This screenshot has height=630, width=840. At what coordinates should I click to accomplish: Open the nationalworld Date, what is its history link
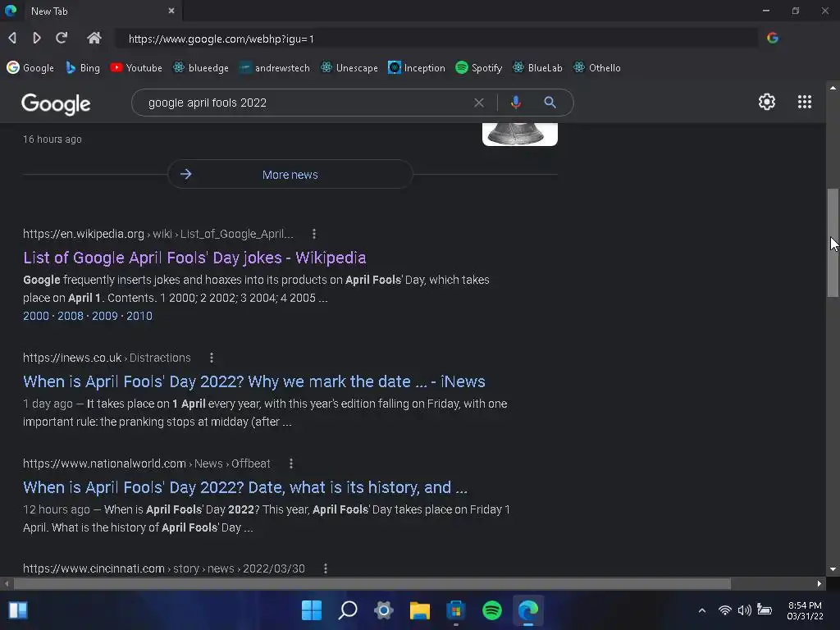click(x=245, y=487)
